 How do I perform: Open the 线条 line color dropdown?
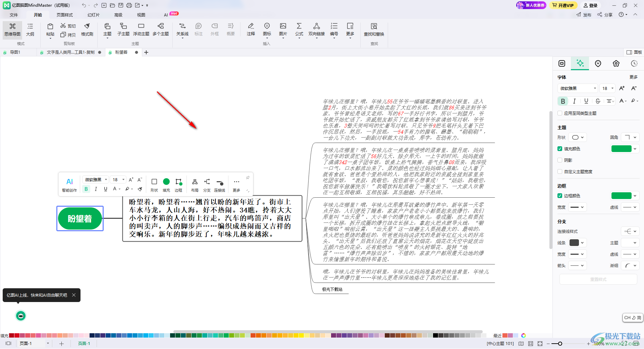click(x=578, y=243)
